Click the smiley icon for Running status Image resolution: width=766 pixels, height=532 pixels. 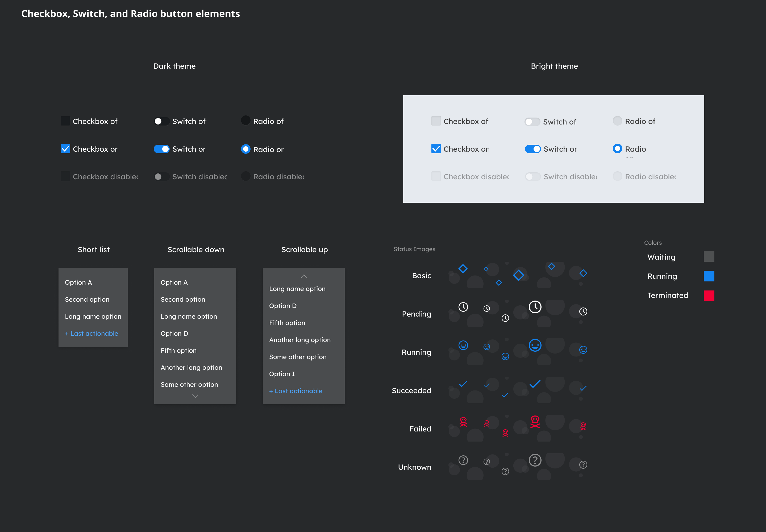463,346
